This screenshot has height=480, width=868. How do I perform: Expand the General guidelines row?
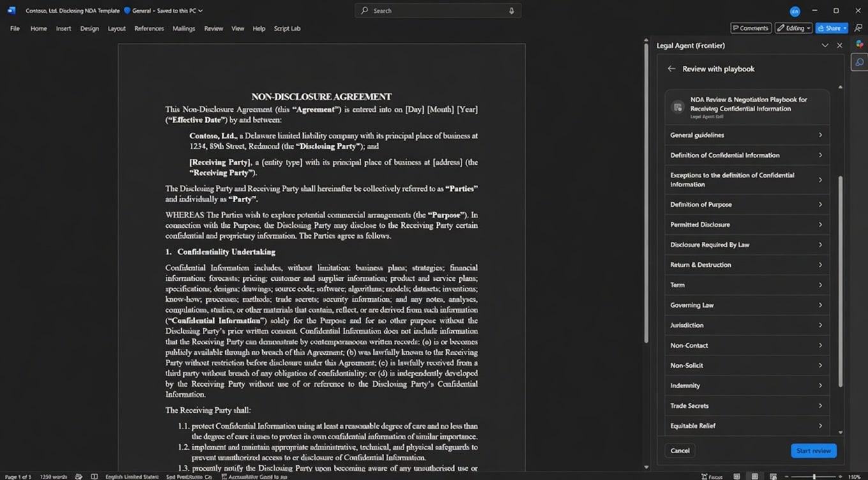(x=747, y=135)
